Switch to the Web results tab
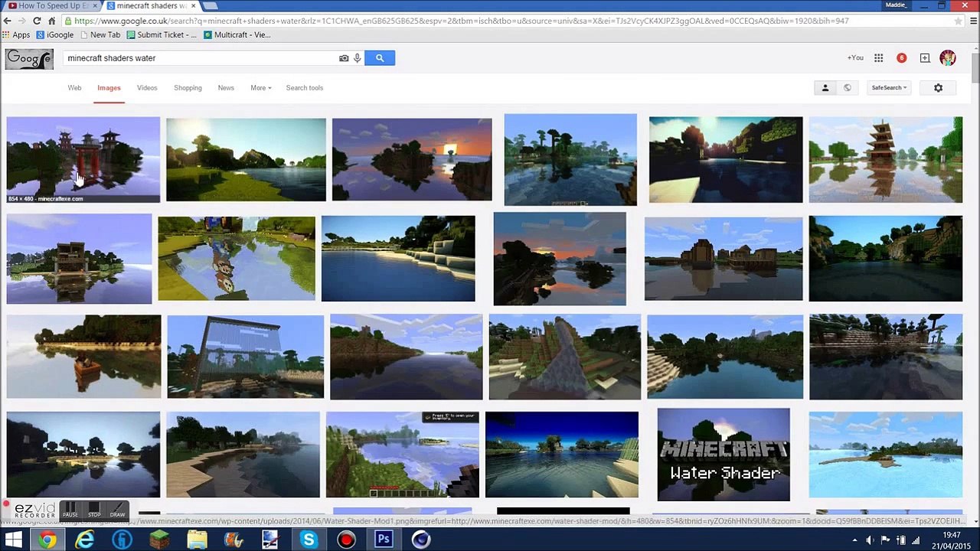This screenshot has width=980, height=551. (74, 88)
